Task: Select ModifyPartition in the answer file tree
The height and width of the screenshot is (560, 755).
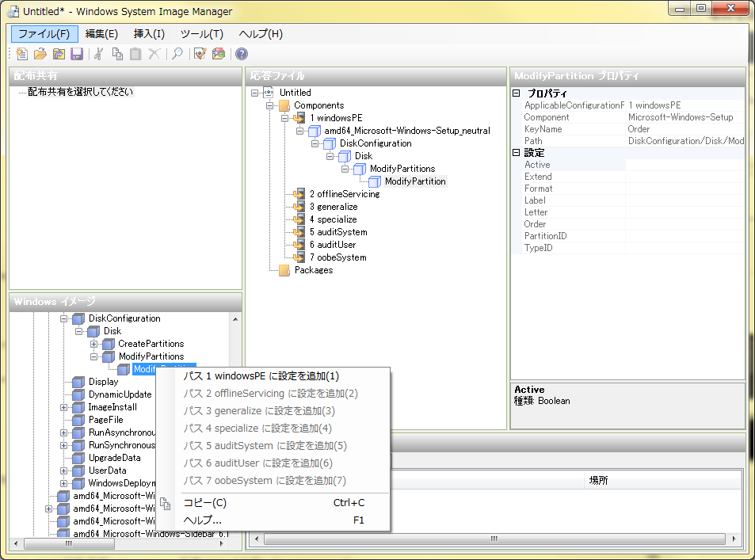Action: [415, 181]
